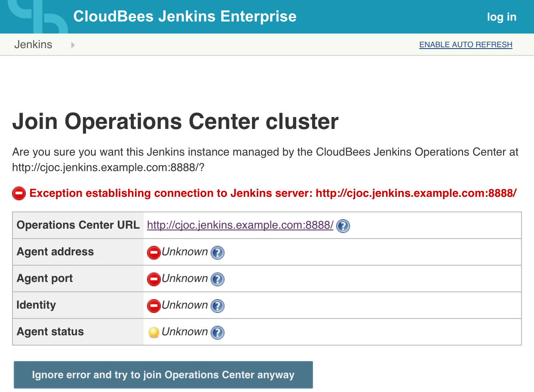Click the Jenkins breadcrumb item
Viewport: 534px width, 392px height.
[x=33, y=45]
